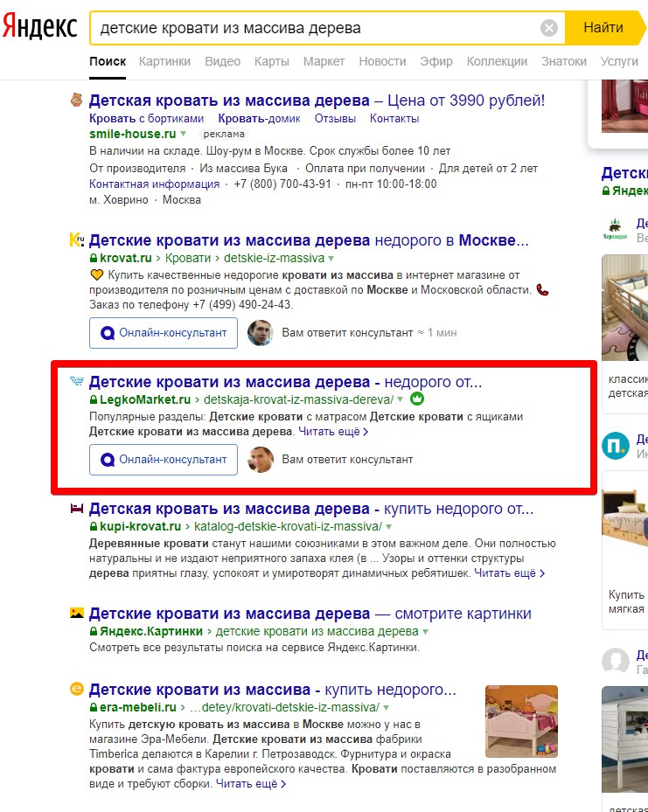Open the Эфир tab
Image resolution: width=648 pixels, height=812 pixels.
point(436,61)
